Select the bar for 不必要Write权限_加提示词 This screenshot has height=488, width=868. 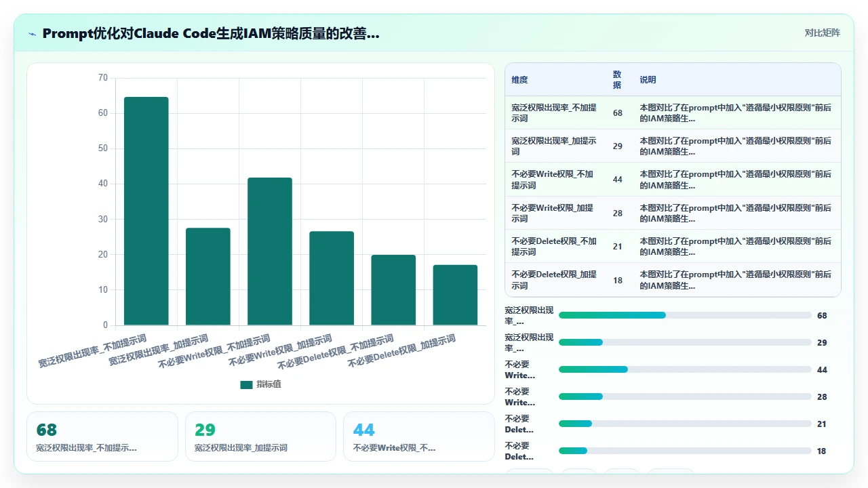332,278
